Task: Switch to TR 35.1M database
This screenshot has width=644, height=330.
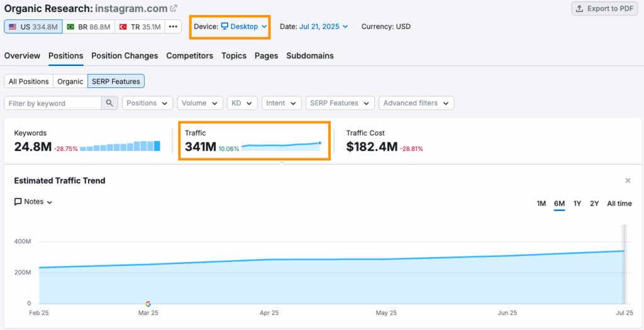Action: pos(140,27)
